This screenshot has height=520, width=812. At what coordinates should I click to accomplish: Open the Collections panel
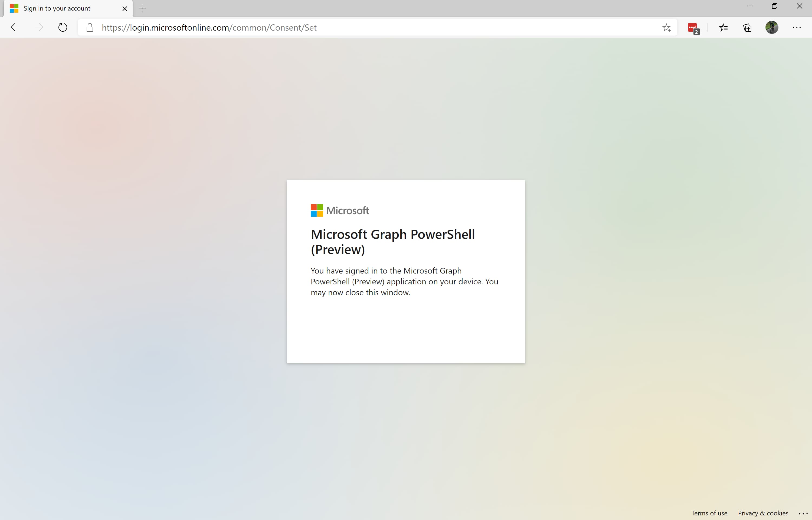click(x=747, y=28)
